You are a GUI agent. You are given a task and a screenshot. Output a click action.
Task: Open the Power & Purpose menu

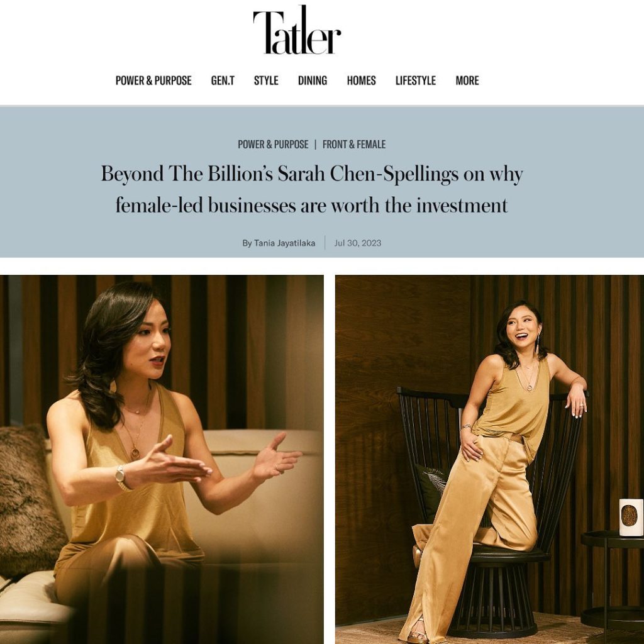[x=153, y=80]
